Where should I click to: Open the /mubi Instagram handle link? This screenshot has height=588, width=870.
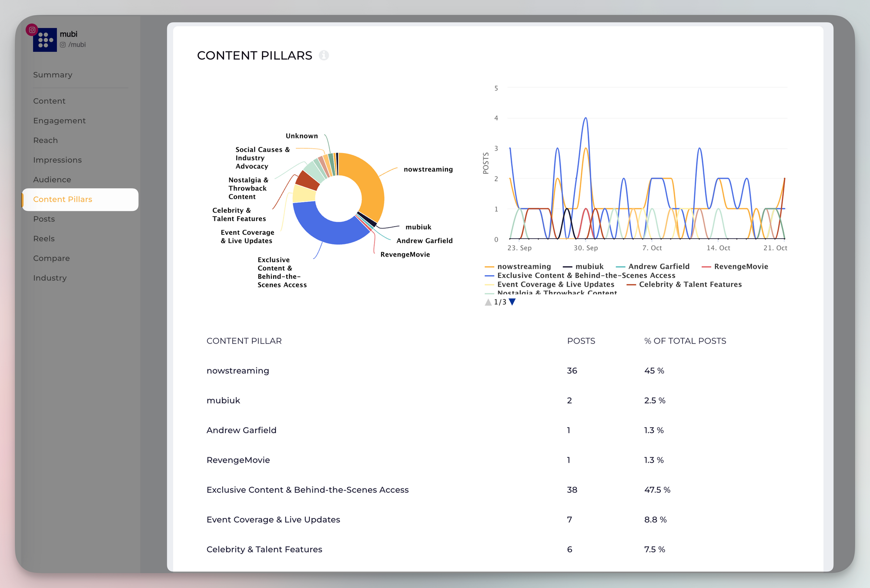(73, 45)
